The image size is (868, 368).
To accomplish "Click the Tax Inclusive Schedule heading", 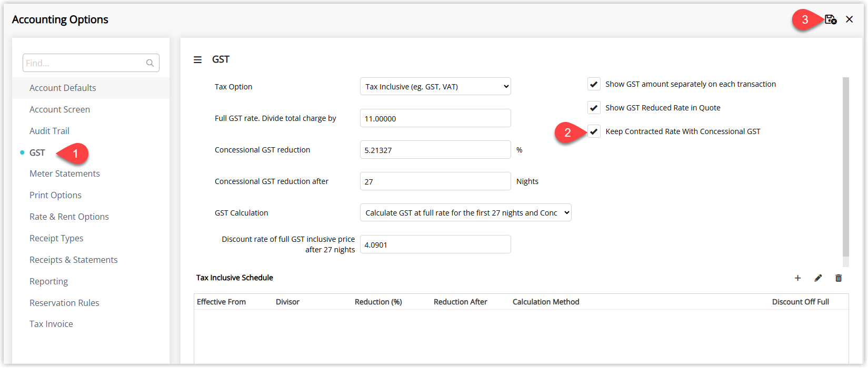I will click(x=235, y=278).
